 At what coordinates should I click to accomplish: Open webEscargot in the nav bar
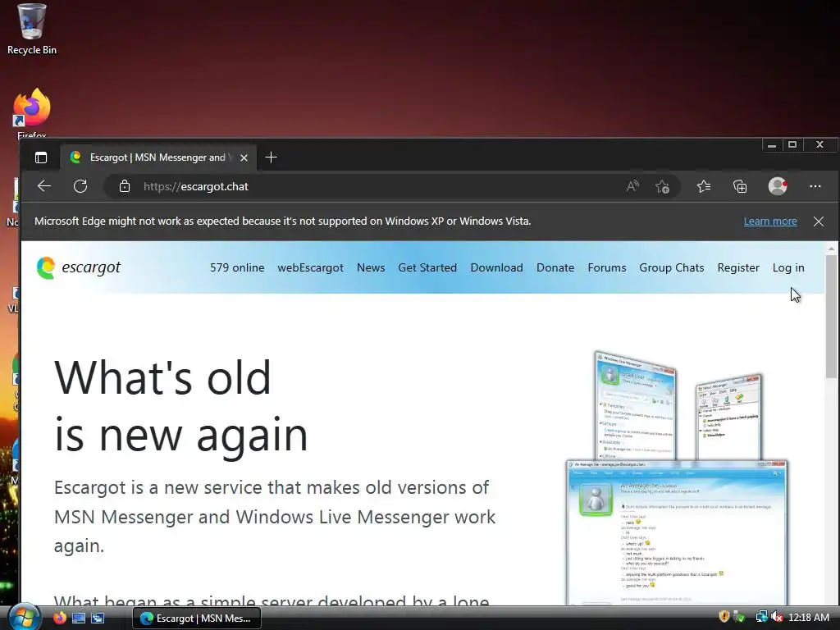pos(310,267)
